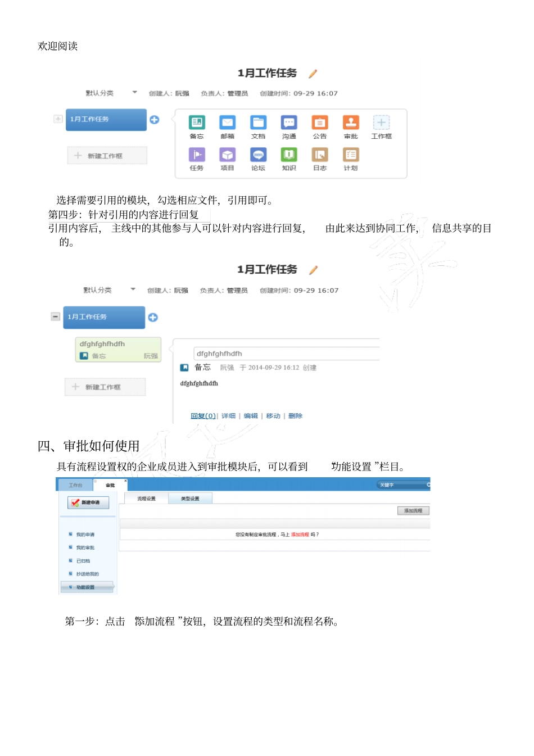Click the search magnifier icon in the 关键字 field
The height and width of the screenshot is (756, 534).
click(x=428, y=485)
